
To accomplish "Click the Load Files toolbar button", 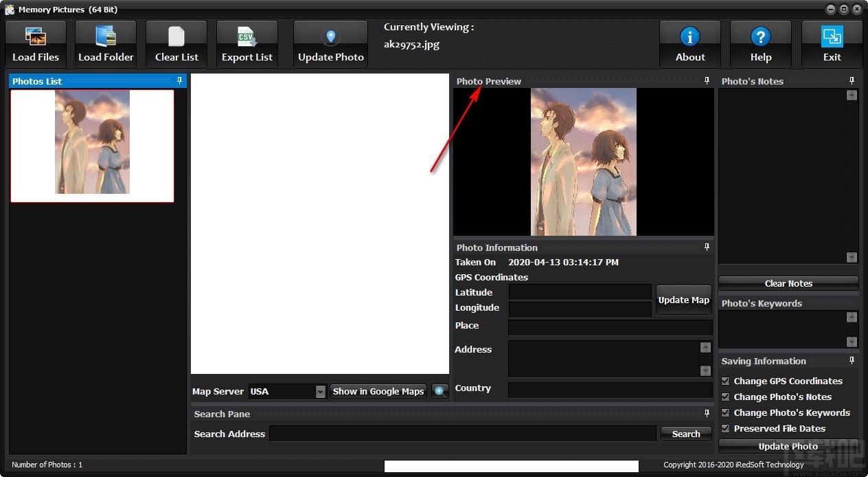I will [36, 44].
